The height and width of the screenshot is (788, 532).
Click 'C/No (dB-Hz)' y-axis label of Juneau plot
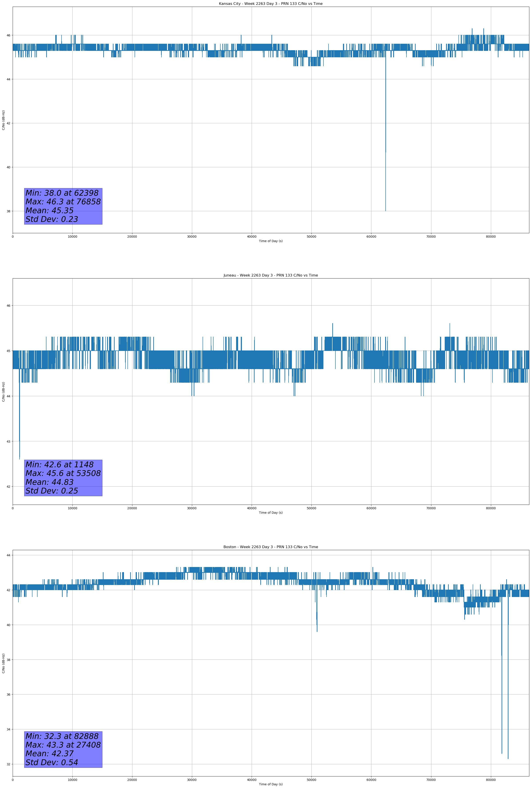[x=3, y=392]
